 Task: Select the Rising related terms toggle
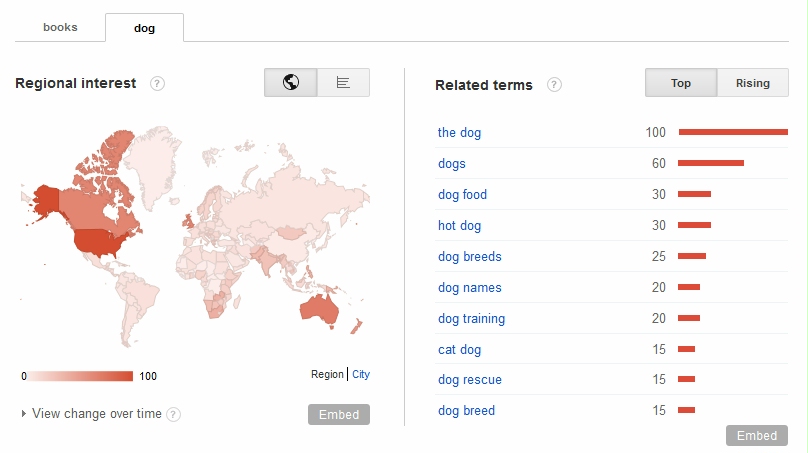[752, 83]
